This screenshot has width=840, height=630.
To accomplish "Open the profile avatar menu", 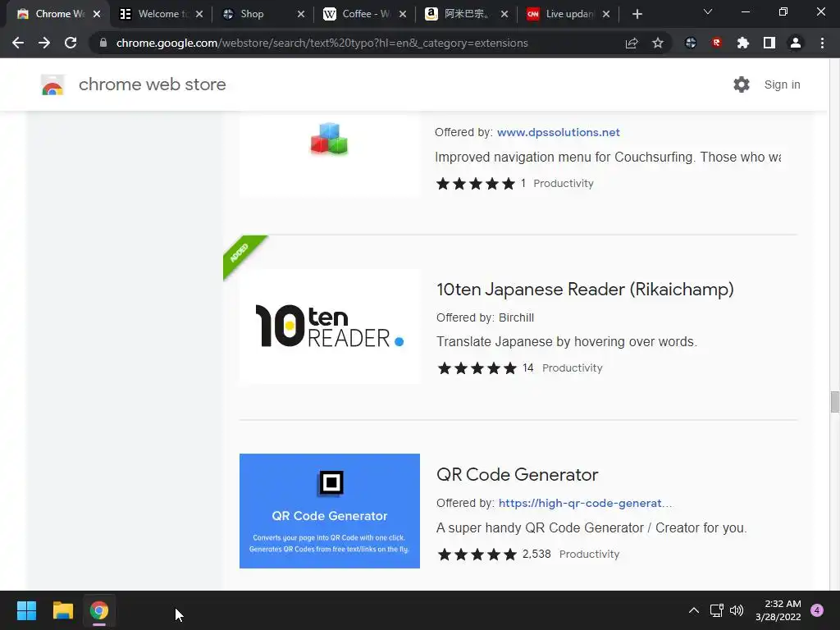I will tap(796, 43).
